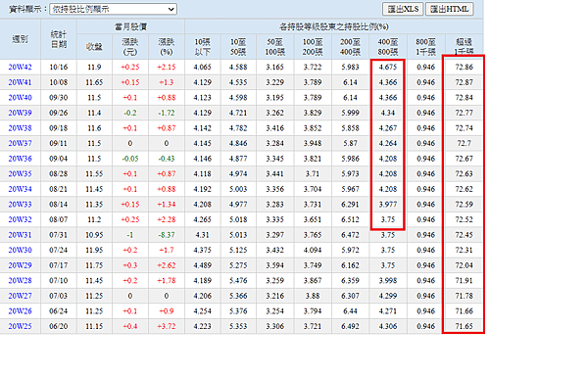Open week link 20W40
Image resolution: width=588 pixels, height=377 pixels.
[21, 98]
